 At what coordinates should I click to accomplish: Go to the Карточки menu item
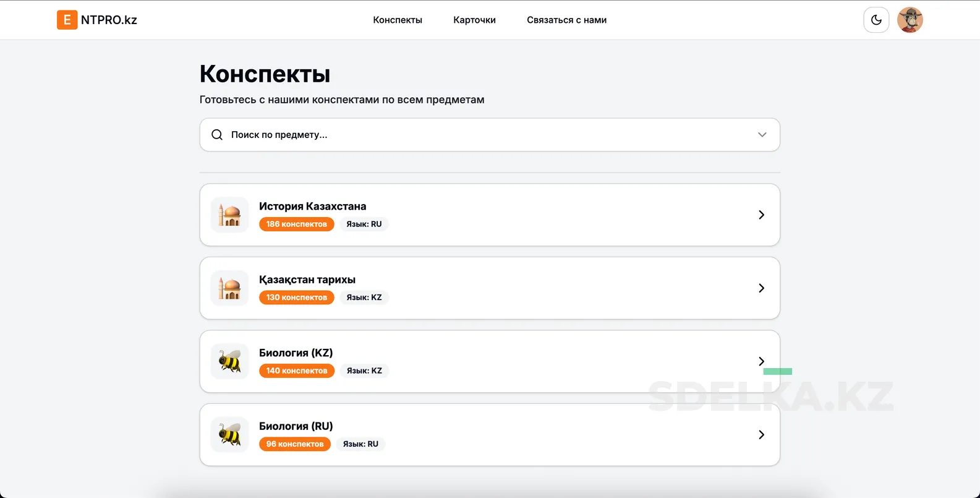[x=474, y=20]
